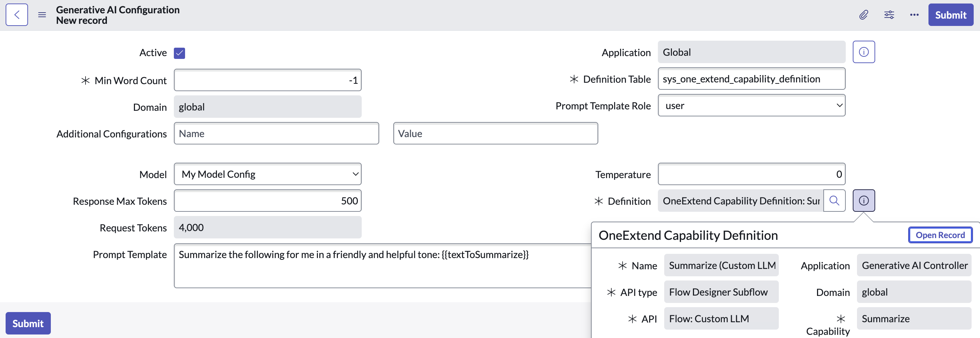Viewport: 980px width, 338px height.
Task: Click the 'Request Tokens' label
Action: pos(133,228)
